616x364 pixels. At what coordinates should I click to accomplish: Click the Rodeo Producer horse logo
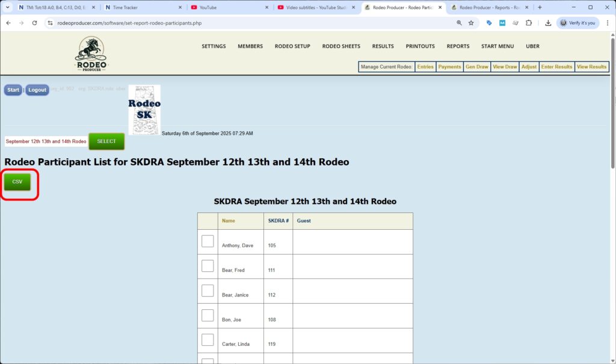[91, 54]
